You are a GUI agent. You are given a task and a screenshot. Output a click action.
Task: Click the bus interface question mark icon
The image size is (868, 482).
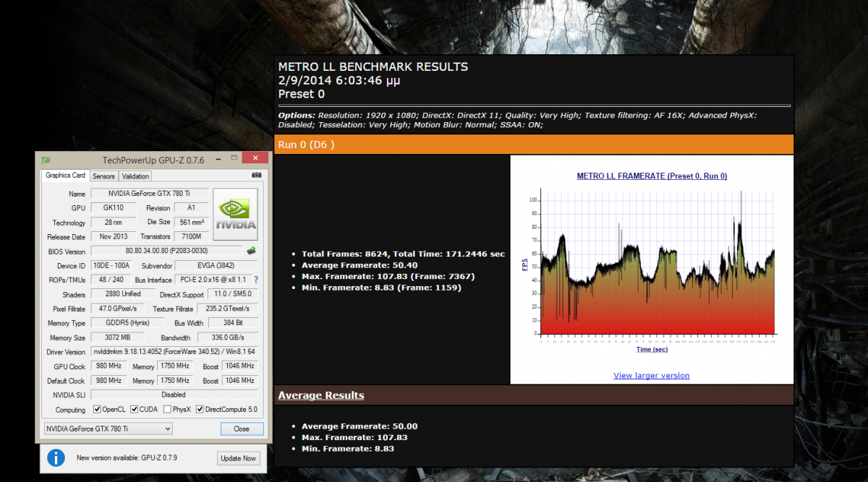[x=255, y=280]
